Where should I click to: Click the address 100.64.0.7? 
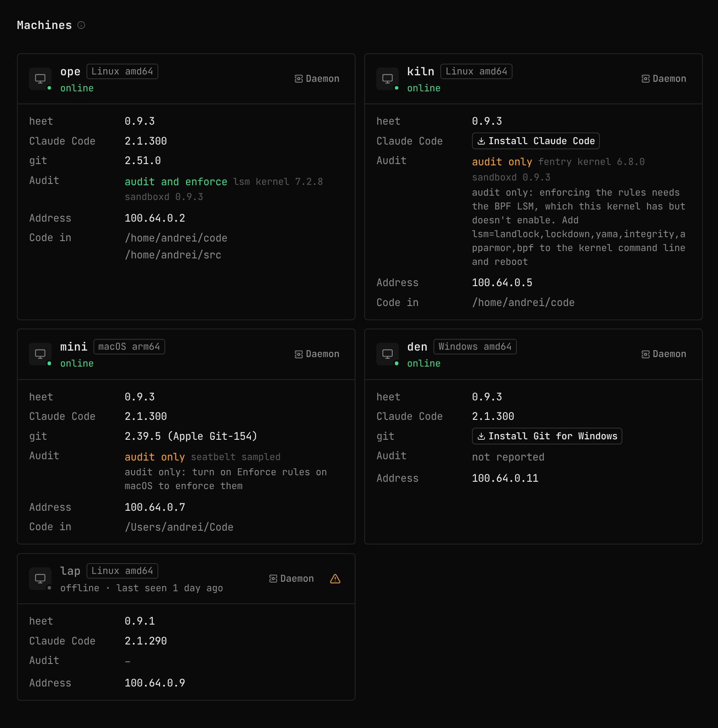coord(155,507)
